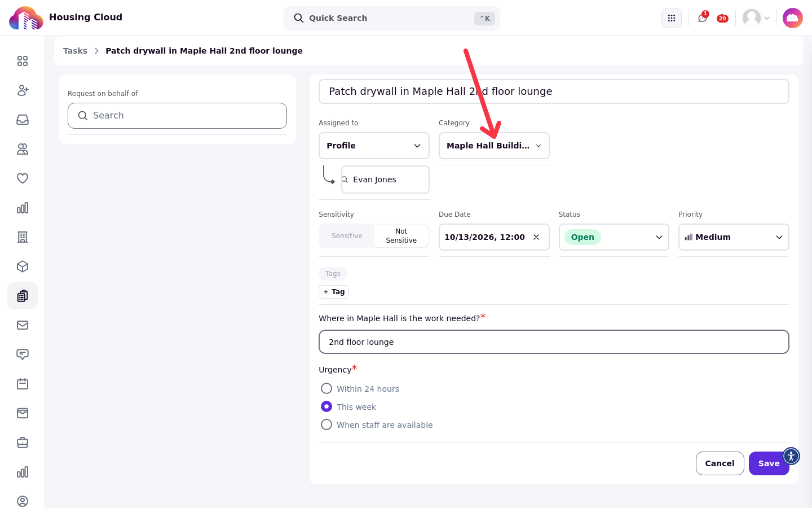
Task: Open the tasks clipboard icon in sidebar
Action: pyautogui.click(x=23, y=296)
